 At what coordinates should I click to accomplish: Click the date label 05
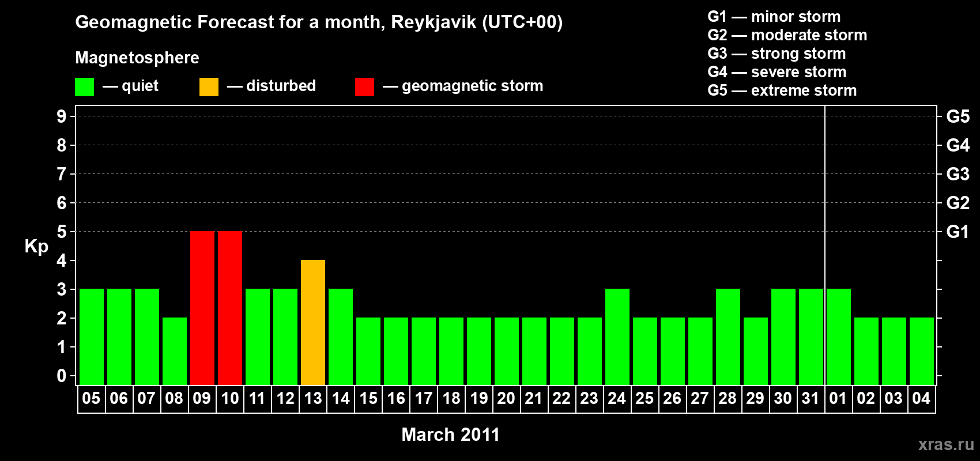coord(91,398)
